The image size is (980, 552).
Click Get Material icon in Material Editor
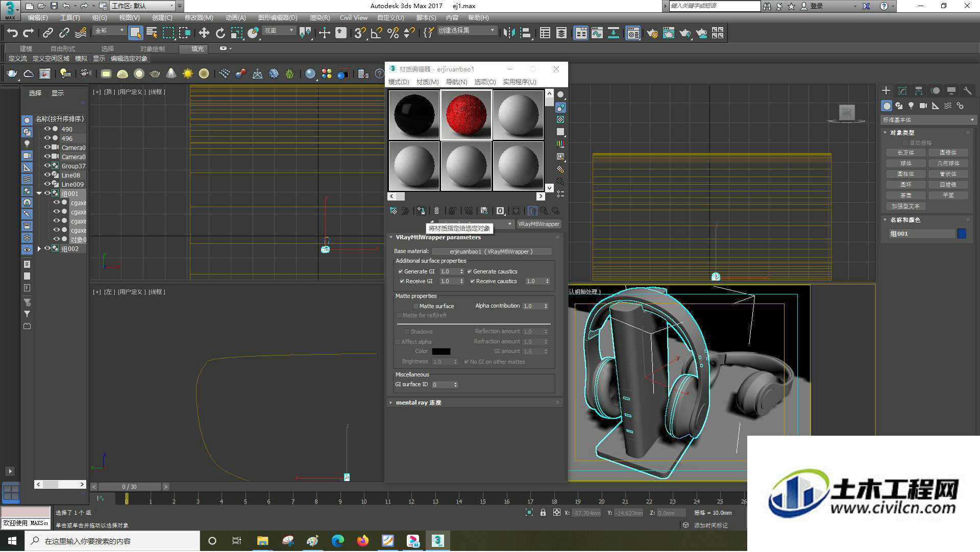tap(393, 211)
